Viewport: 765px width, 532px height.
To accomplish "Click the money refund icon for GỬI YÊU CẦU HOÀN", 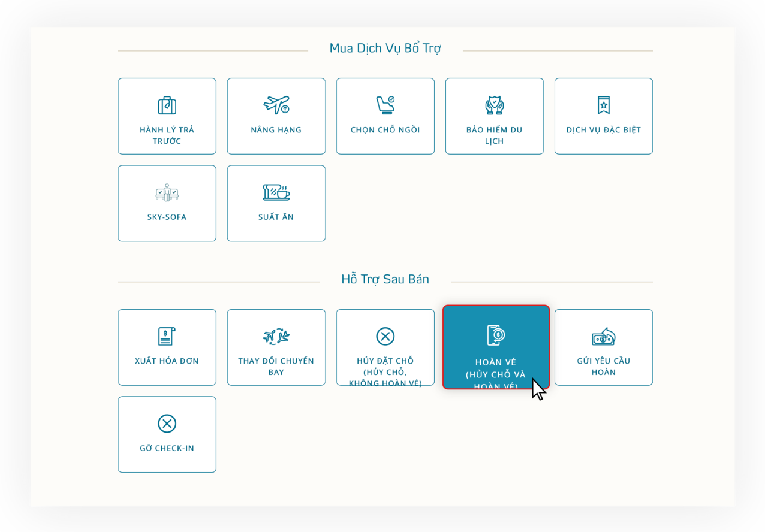I will [603, 335].
